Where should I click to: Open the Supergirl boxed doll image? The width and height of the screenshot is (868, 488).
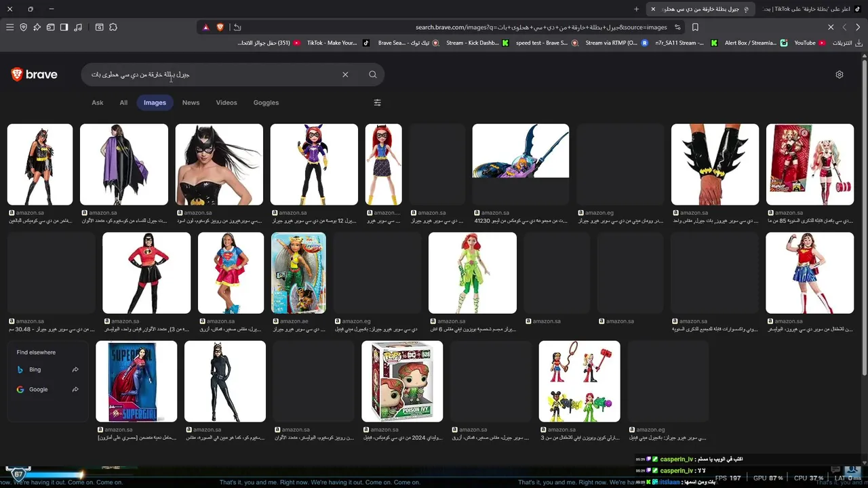pos(136,382)
